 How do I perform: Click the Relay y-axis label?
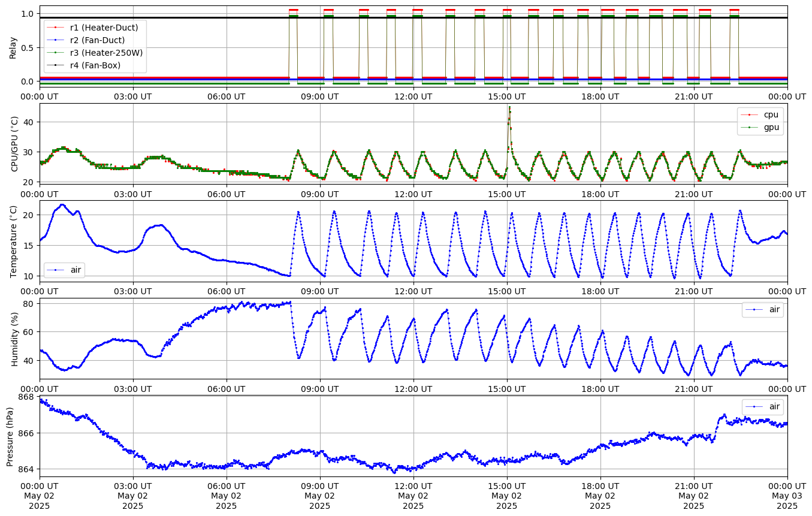pos(13,47)
